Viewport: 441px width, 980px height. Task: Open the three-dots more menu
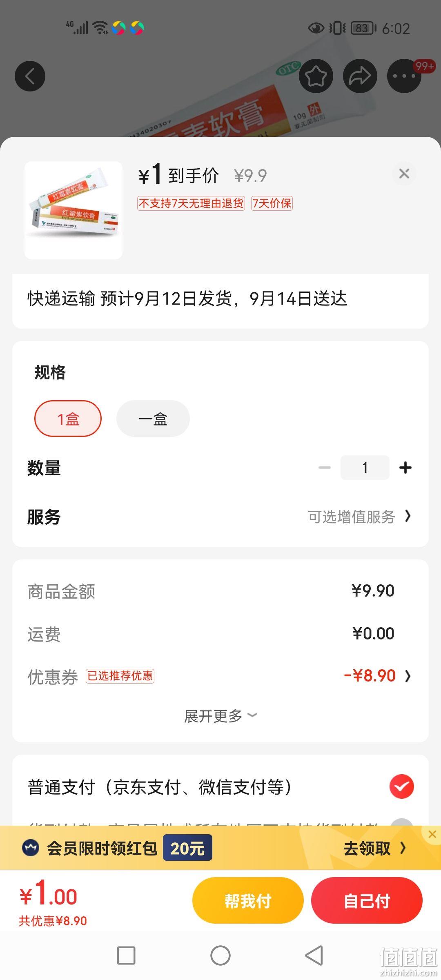[x=404, y=76]
